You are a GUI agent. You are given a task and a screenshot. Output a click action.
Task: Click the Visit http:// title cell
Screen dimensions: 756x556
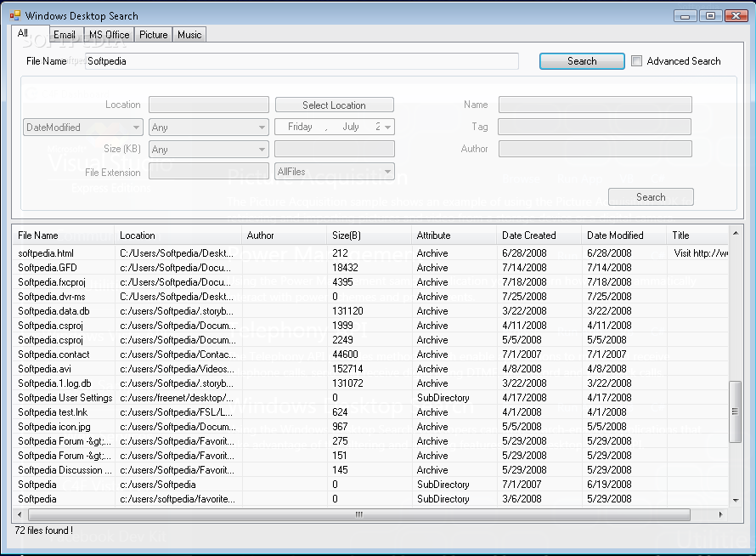click(701, 252)
